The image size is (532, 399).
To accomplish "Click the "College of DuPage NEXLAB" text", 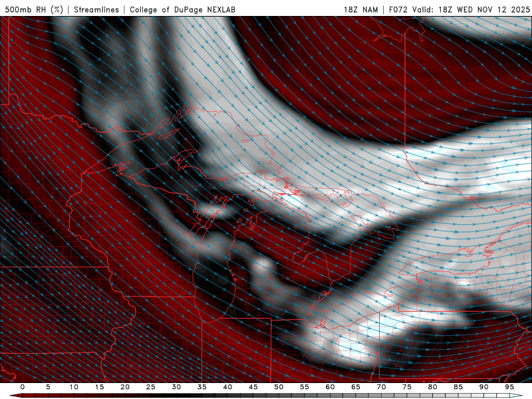I will [x=182, y=9].
